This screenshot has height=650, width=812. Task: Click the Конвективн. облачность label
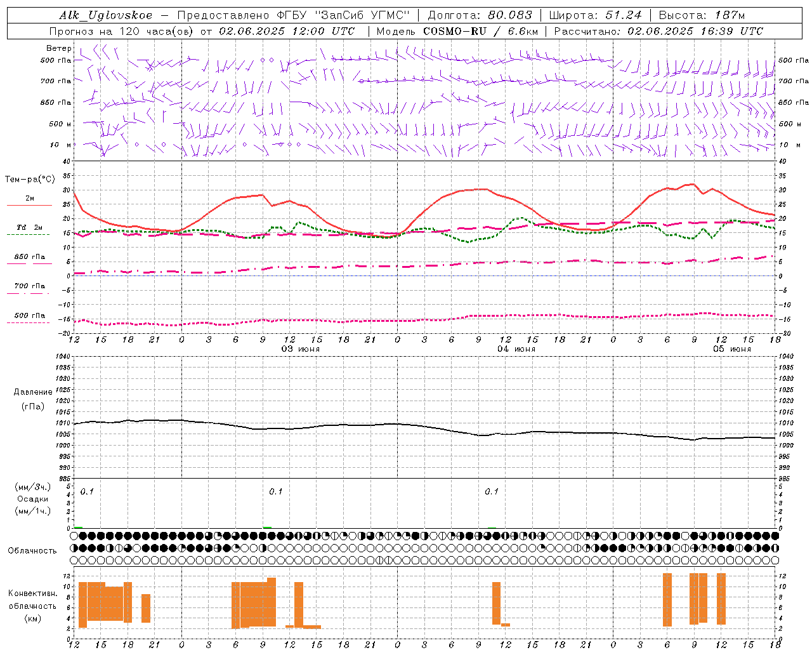tap(32, 600)
